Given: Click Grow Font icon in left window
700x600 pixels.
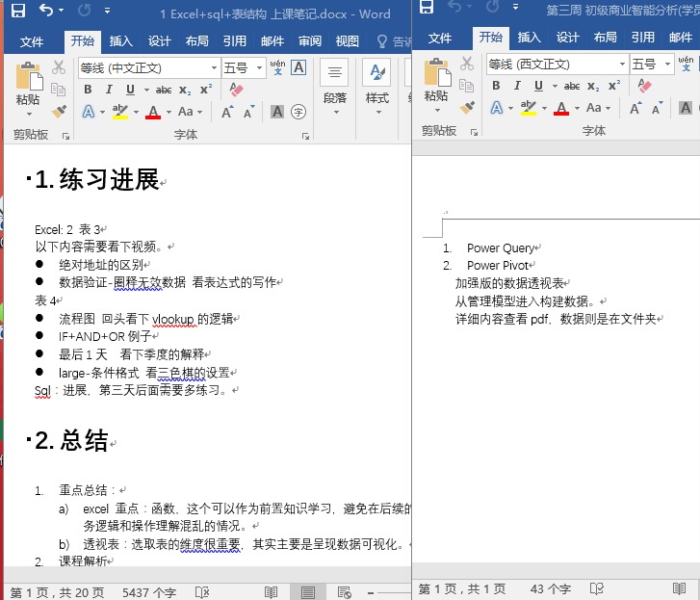Looking at the screenshot, I should 227,112.
